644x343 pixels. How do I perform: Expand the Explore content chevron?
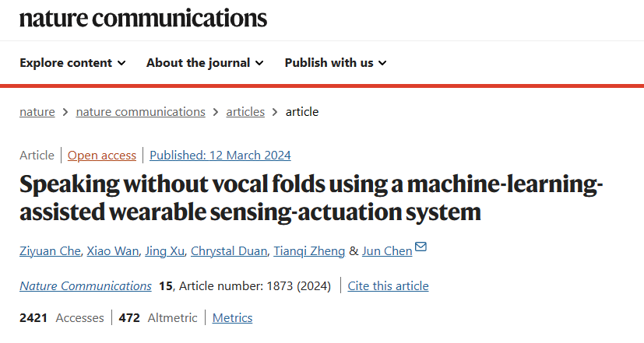tap(121, 63)
